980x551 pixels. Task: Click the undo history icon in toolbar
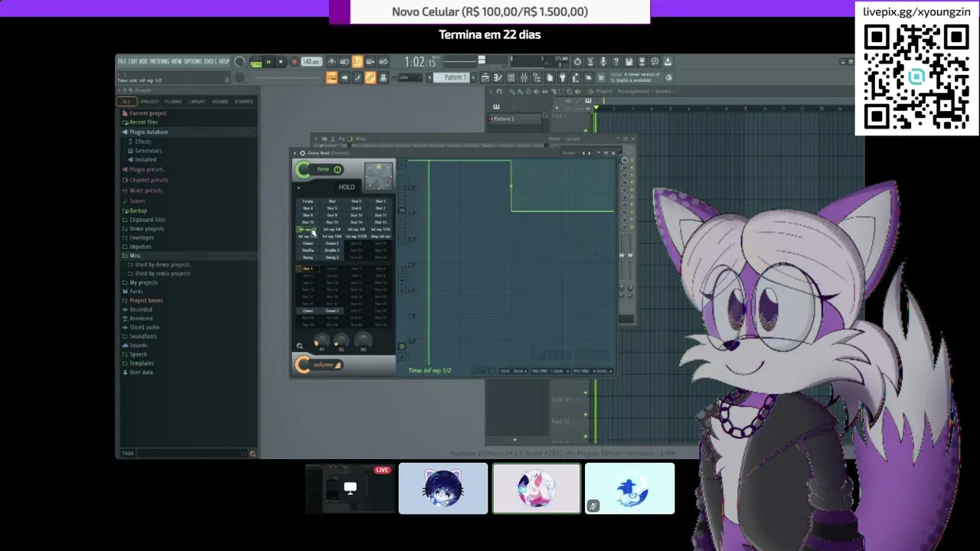tap(577, 62)
